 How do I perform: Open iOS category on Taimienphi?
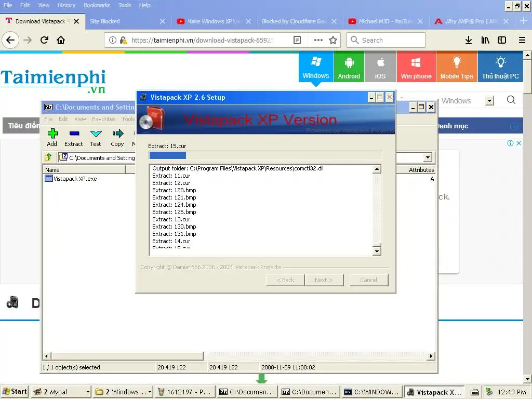(380, 67)
